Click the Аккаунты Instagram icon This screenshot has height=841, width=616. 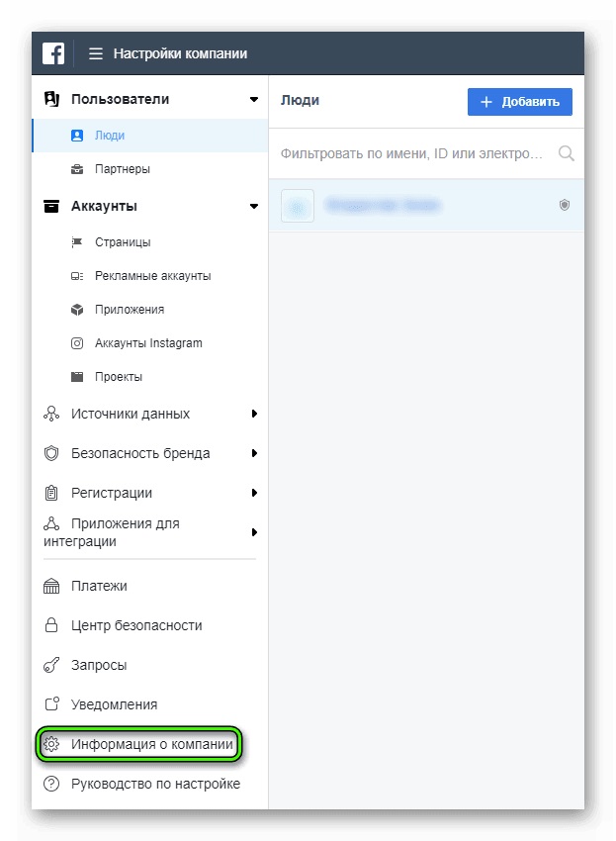pos(77,343)
